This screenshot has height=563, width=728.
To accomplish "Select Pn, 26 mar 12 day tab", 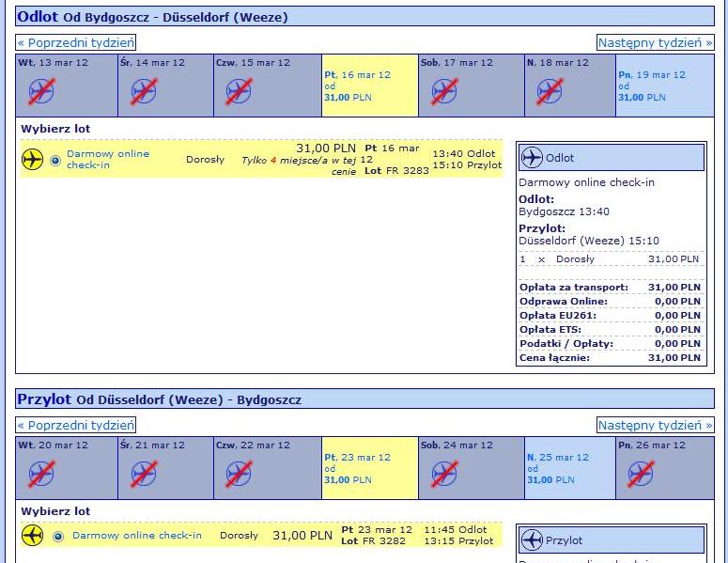I will [x=665, y=468].
